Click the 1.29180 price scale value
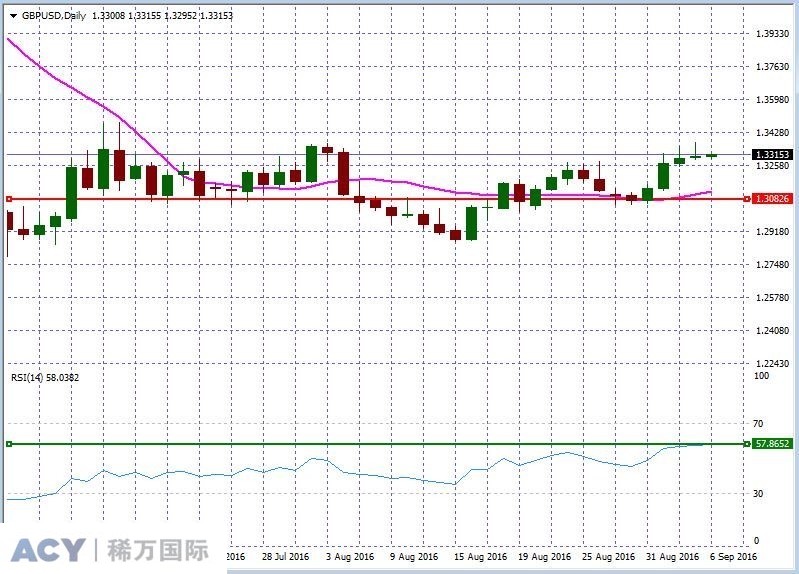This screenshot has width=799, height=574. click(773, 232)
